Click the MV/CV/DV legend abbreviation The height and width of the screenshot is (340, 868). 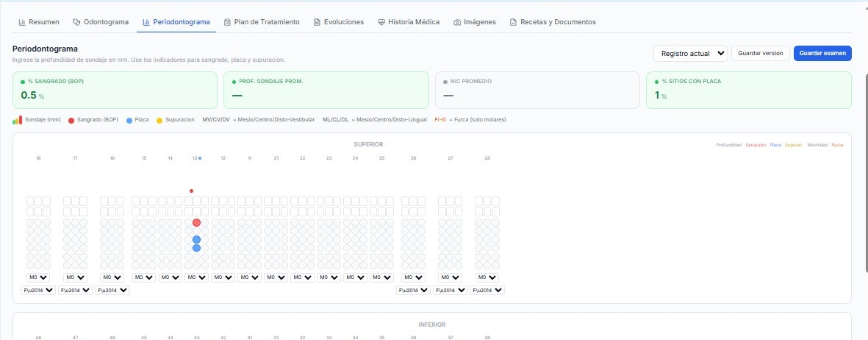tap(216, 120)
